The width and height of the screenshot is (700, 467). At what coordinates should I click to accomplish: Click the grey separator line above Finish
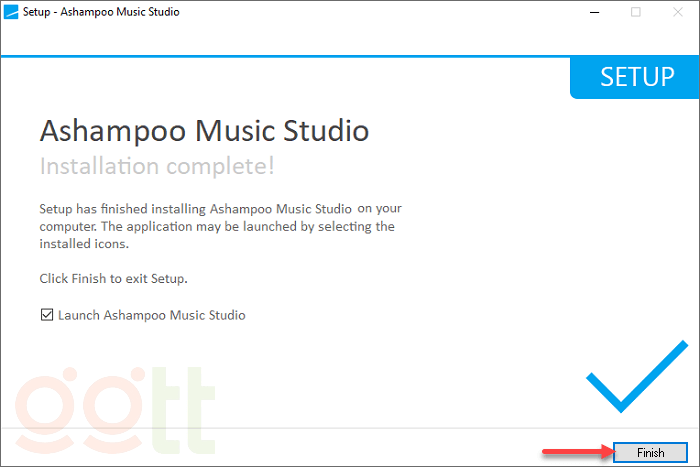point(300,429)
